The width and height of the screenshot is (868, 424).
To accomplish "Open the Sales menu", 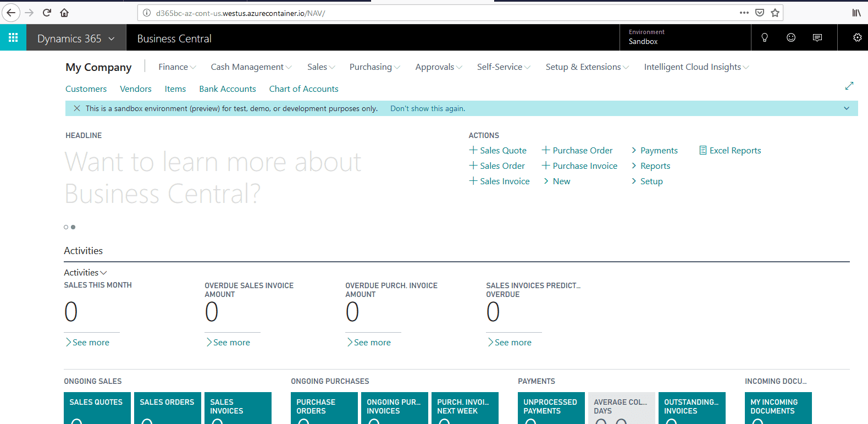I will (321, 67).
